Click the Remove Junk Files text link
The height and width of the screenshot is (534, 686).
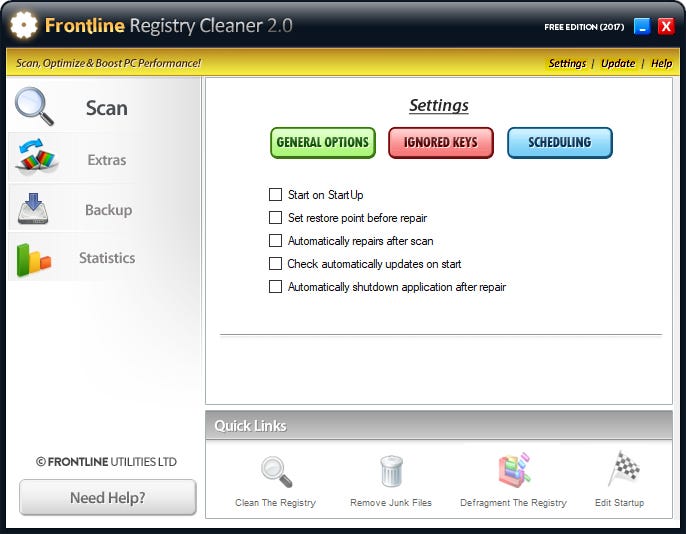391,503
